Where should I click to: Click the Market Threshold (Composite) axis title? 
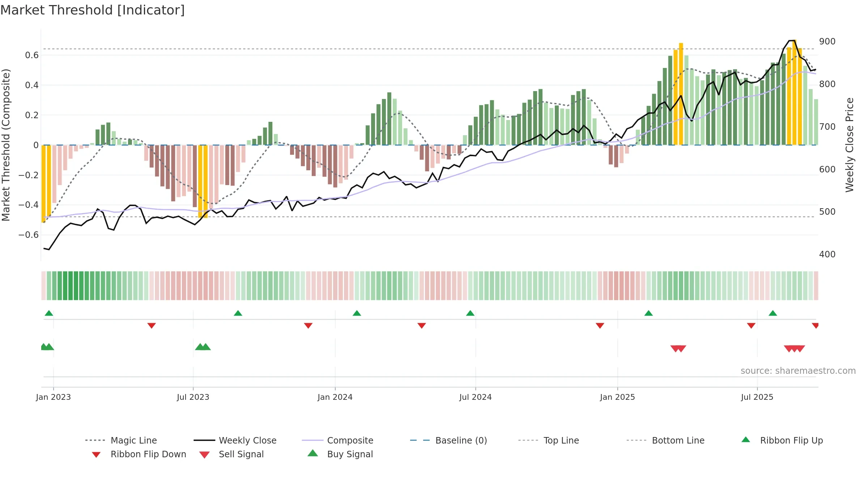(6, 145)
